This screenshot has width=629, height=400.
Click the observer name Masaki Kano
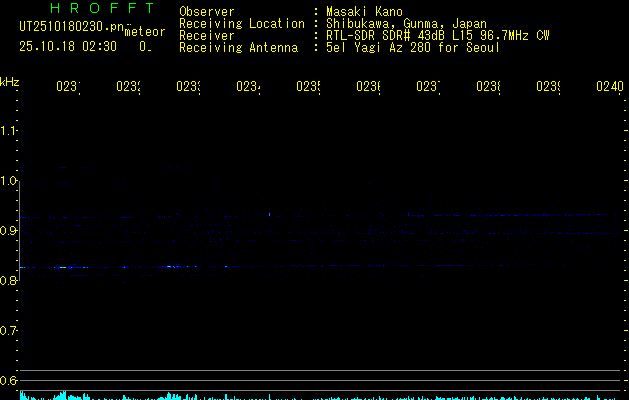364,12
